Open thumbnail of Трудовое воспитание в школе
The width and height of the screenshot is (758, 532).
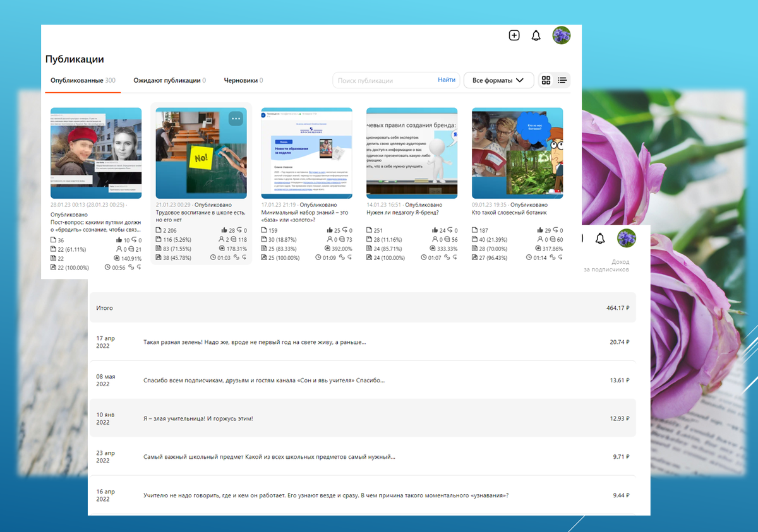click(202, 153)
